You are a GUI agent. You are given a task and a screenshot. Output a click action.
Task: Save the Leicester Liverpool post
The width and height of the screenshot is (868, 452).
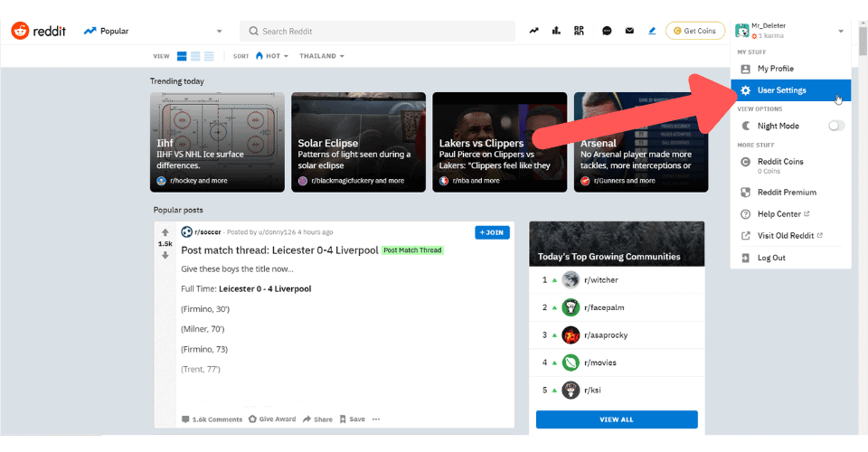pos(352,419)
